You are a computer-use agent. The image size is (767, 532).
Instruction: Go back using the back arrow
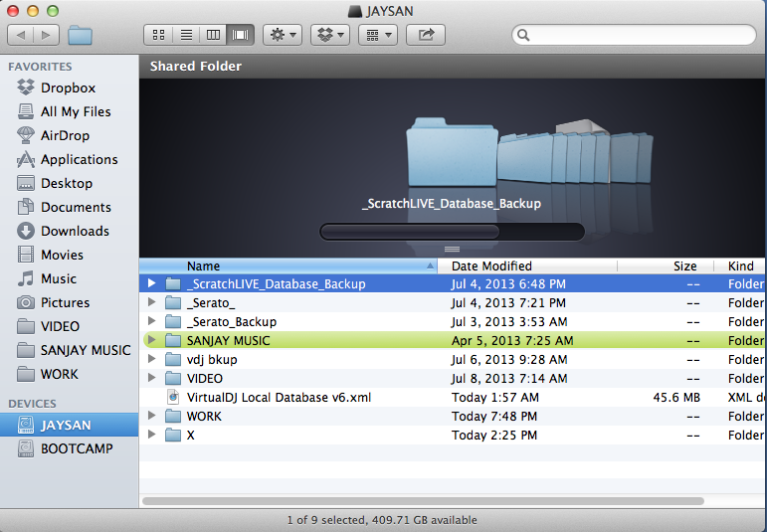pyautogui.click(x=22, y=35)
